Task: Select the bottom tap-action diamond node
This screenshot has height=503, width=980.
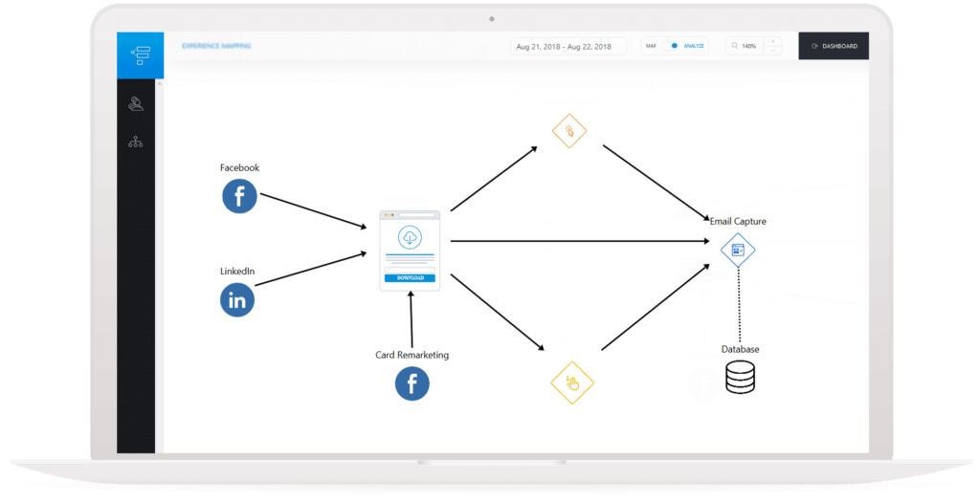Action: click(x=572, y=383)
